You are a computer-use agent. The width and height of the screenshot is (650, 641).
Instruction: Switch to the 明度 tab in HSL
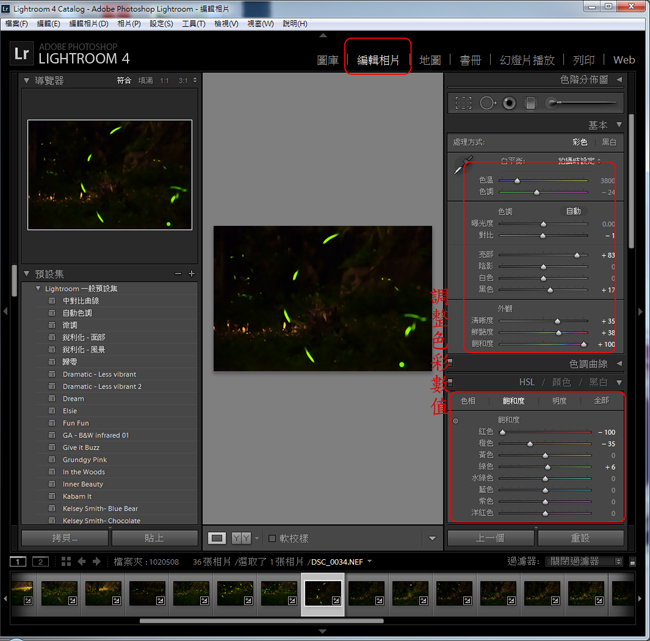(x=559, y=401)
